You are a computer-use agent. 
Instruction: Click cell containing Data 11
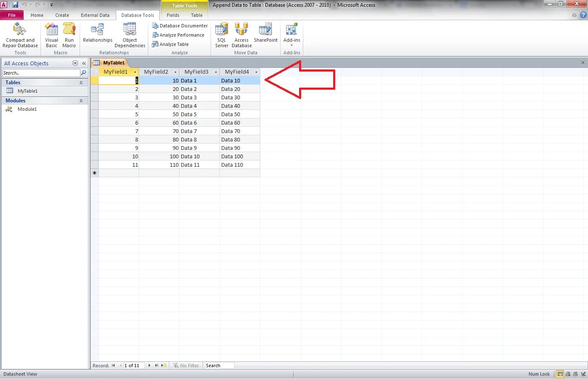click(199, 165)
